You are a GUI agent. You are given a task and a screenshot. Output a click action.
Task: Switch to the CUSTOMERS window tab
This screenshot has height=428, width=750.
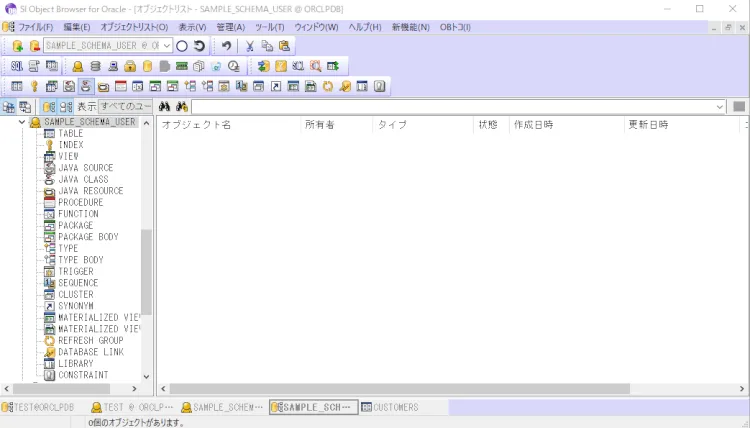pos(390,407)
